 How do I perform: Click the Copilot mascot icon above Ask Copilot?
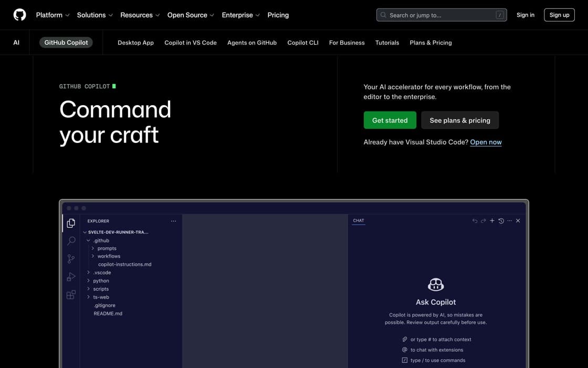tap(436, 284)
